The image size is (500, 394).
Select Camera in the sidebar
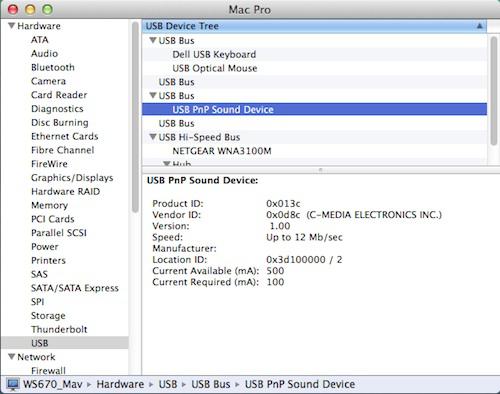coord(48,81)
